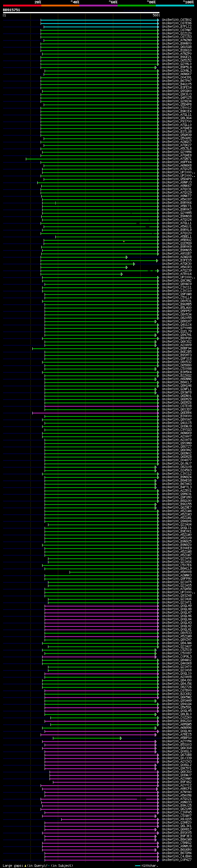Select the UniRef100_C5MRG2 label
The width and height of the screenshot is (197, 868).
click(177, 843)
